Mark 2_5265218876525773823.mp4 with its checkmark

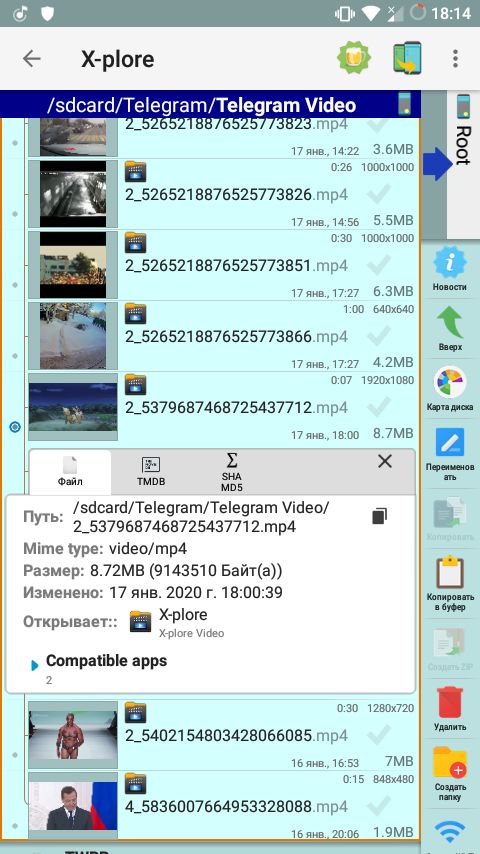379,126
